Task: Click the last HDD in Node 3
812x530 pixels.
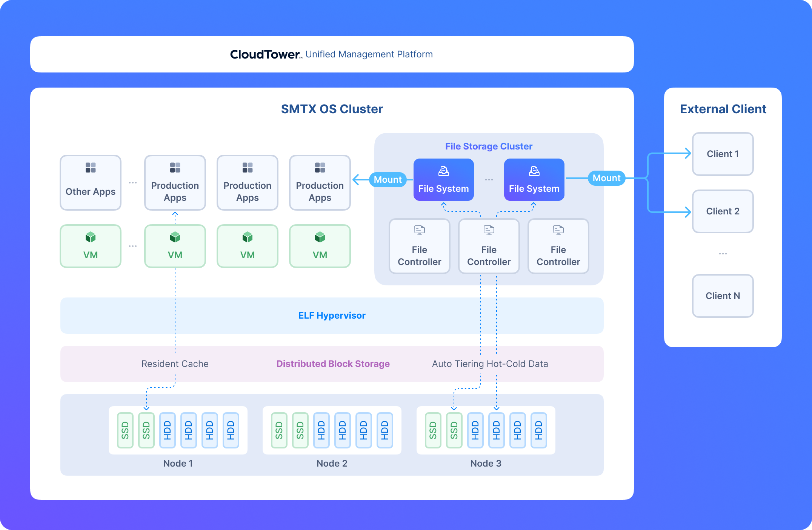Action: pos(539,430)
